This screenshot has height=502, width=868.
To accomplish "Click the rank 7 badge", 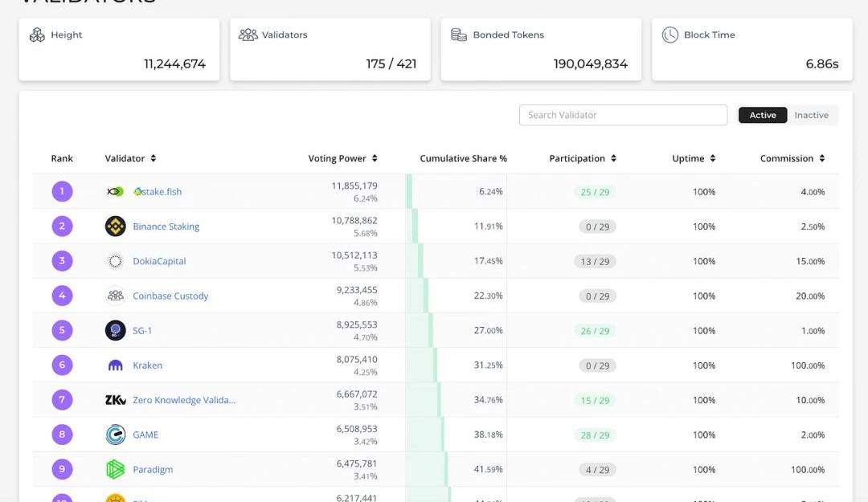I will [x=62, y=400].
